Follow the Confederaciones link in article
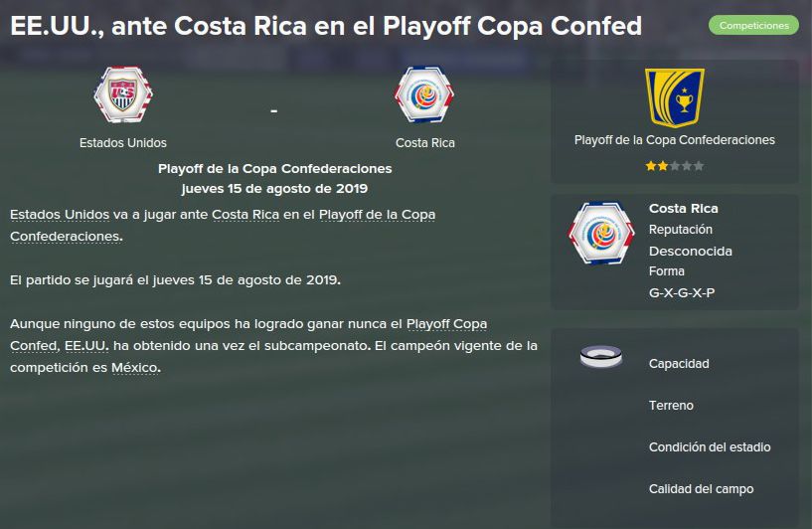 [x=67, y=237]
